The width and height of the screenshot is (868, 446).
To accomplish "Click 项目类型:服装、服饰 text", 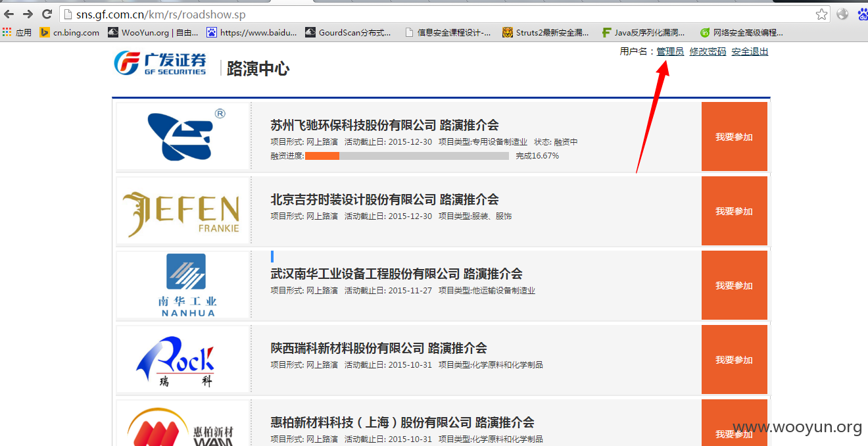I will tap(475, 216).
